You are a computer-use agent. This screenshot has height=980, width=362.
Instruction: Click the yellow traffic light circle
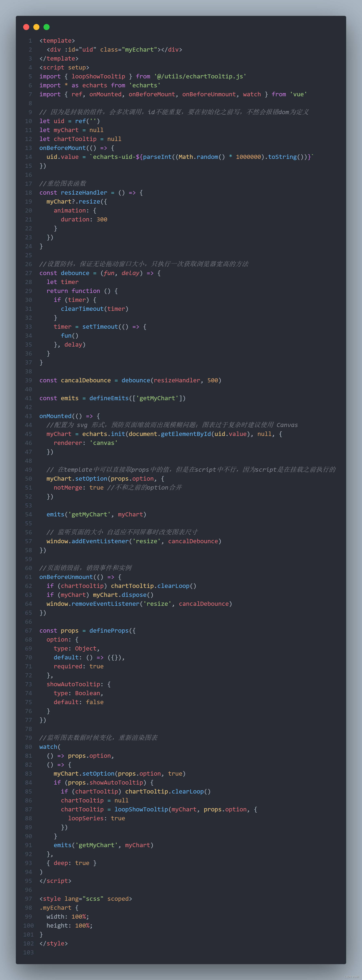(36, 27)
